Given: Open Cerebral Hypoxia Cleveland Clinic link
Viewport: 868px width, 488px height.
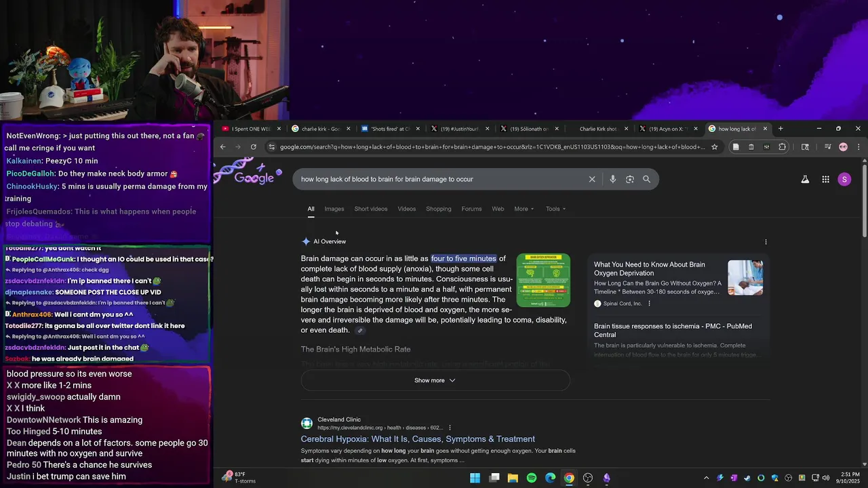Looking at the screenshot, I should 418,439.
